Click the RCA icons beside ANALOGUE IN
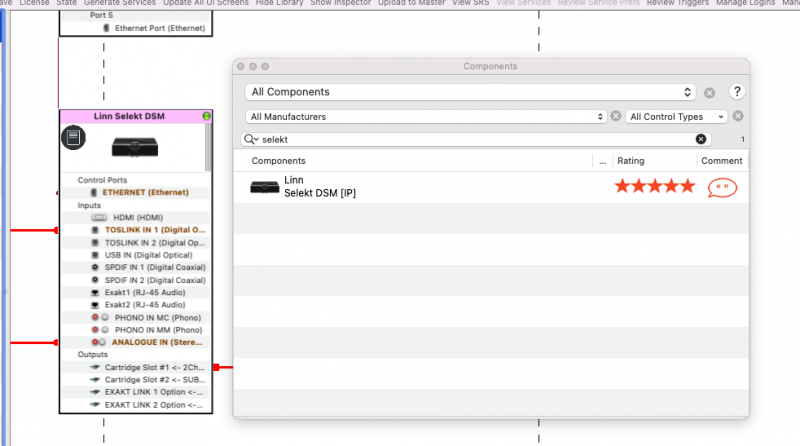The width and height of the screenshot is (800, 446). [x=98, y=342]
